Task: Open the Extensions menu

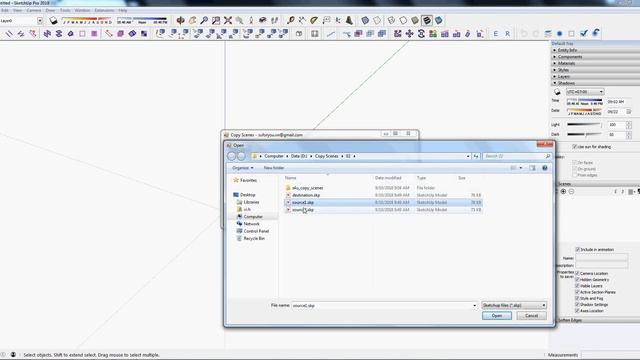Action: tap(104, 10)
